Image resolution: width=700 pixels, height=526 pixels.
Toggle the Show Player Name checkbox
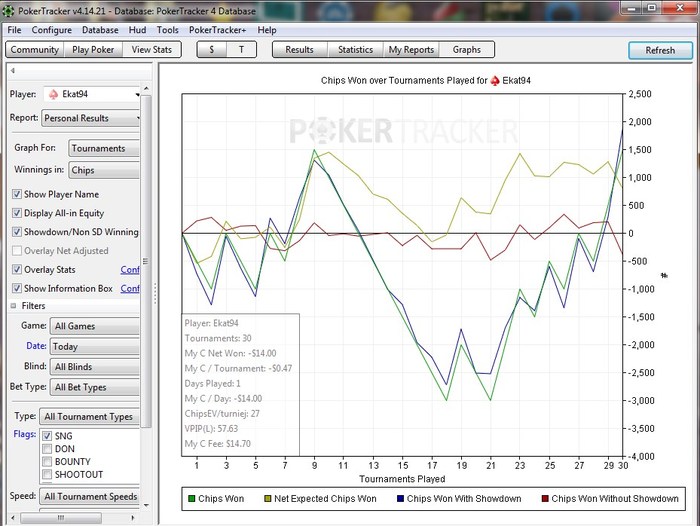point(17,194)
